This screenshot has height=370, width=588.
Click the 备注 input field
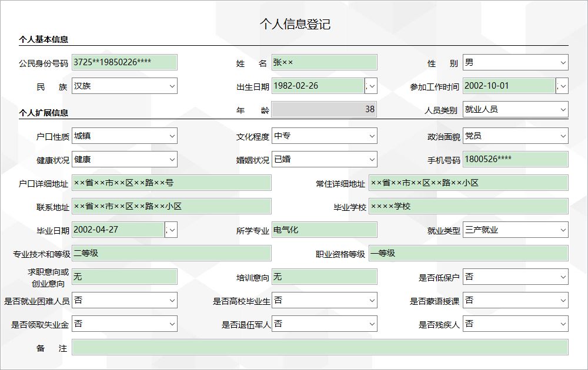tap(320, 347)
